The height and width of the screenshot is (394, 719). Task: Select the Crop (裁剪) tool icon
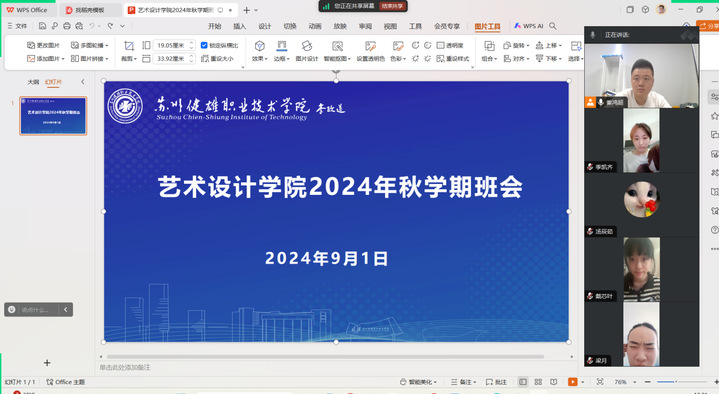tap(129, 46)
